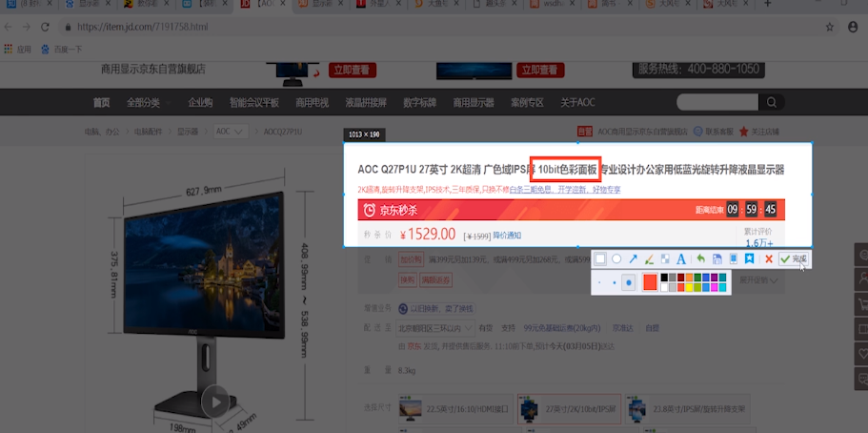This screenshot has width=868, height=433.
Task: Expand promotions with 展开促销
Action: (758, 280)
